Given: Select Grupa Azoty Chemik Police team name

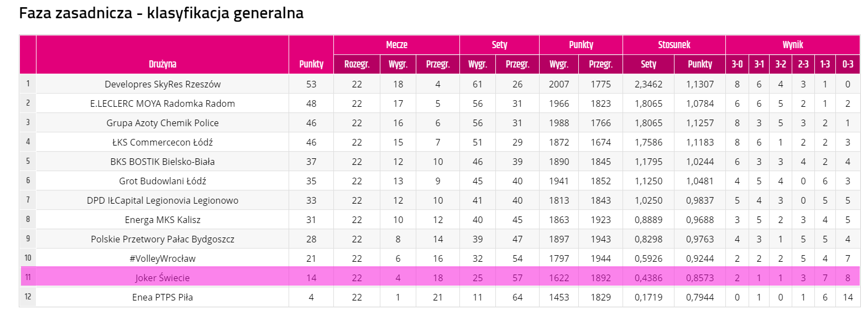Looking at the screenshot, I should pyautogui.click(x=163, y=123).
